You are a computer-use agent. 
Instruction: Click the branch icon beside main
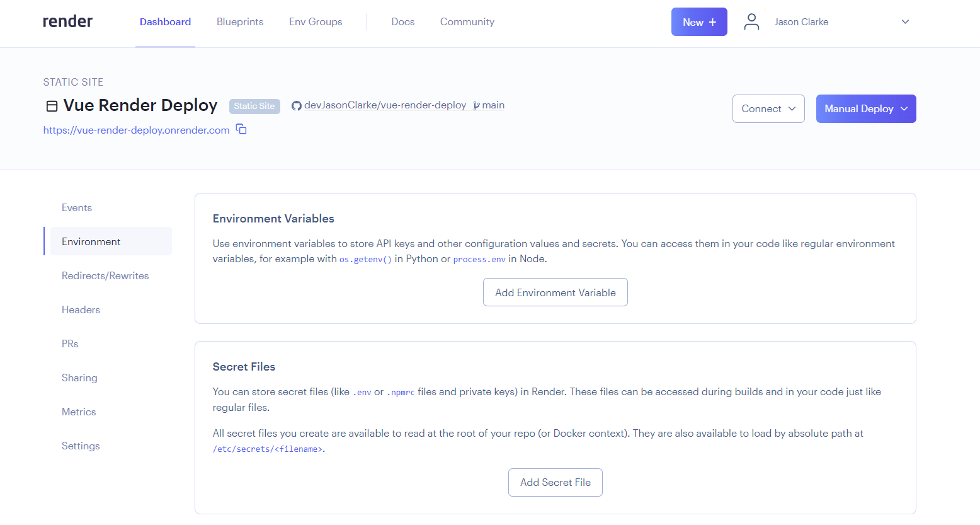477,105
